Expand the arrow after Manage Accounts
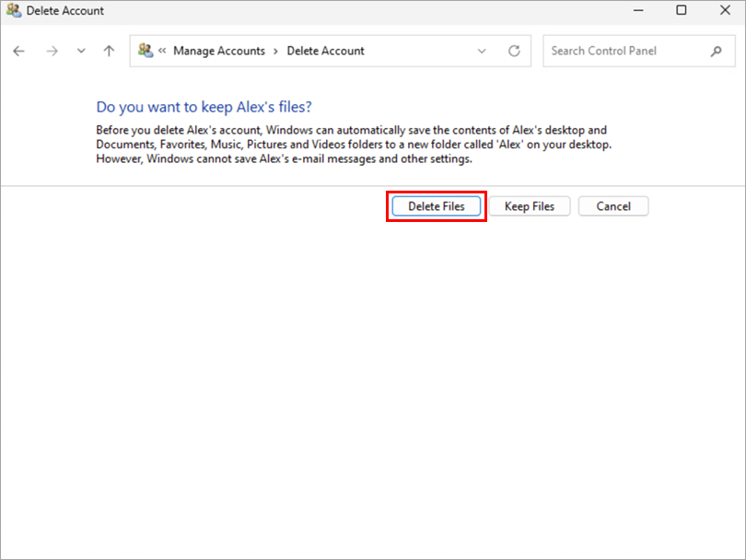The image size is (746, 560). click(x=275, y=52)
